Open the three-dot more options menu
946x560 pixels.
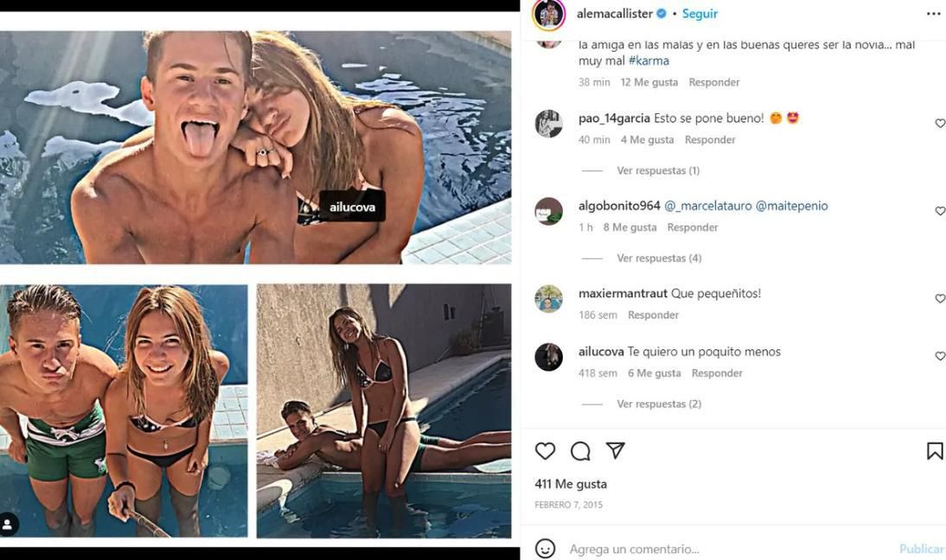[933, 14]
